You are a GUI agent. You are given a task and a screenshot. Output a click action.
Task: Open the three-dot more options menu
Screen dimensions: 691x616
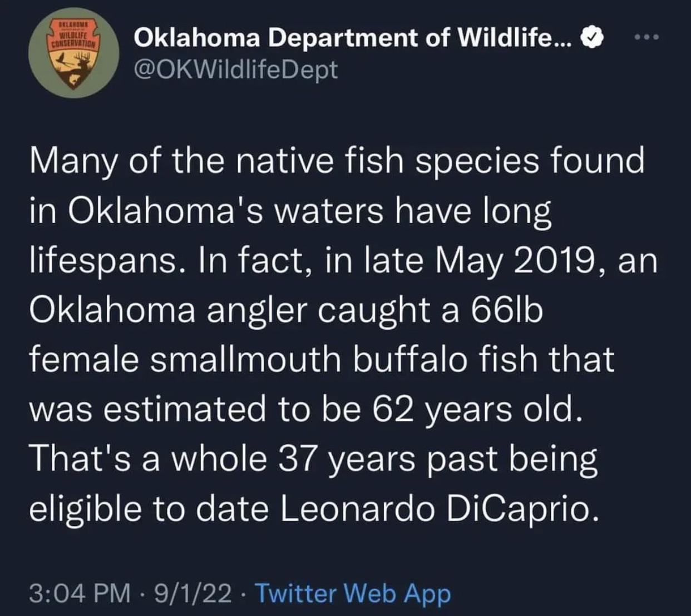pos(647,38)
